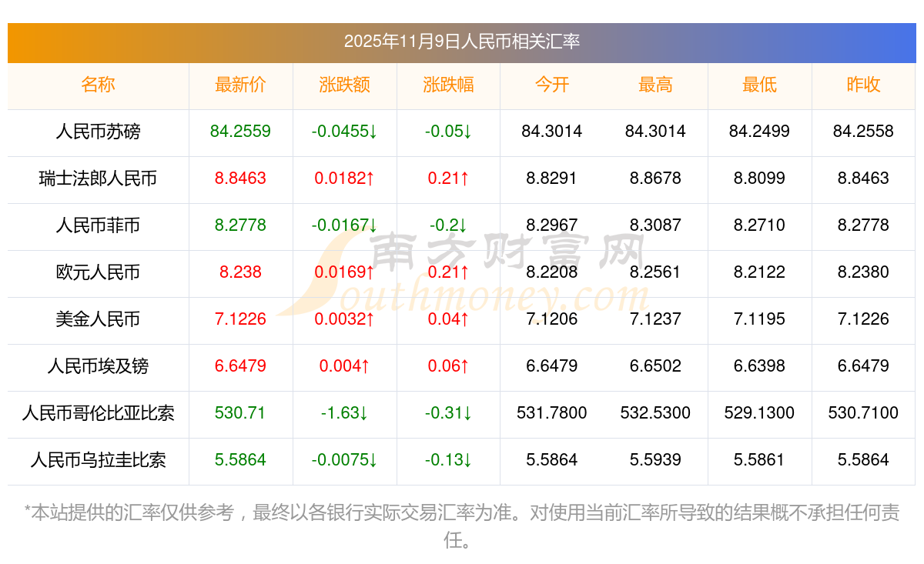This screenshot has width=924, height=564.
Task: Click the 最新价 column header
Action: [240, 85]
